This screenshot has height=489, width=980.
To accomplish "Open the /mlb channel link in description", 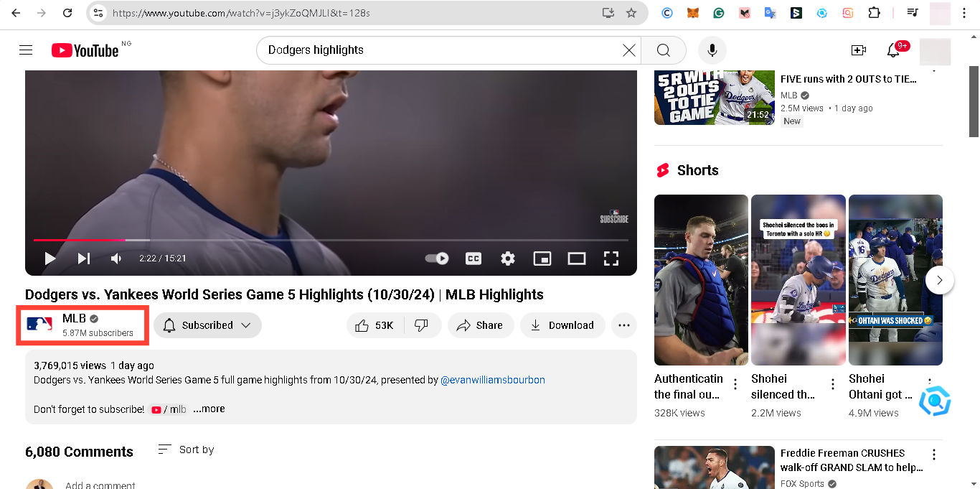I will pyautogui.click(x=169, y=409).
